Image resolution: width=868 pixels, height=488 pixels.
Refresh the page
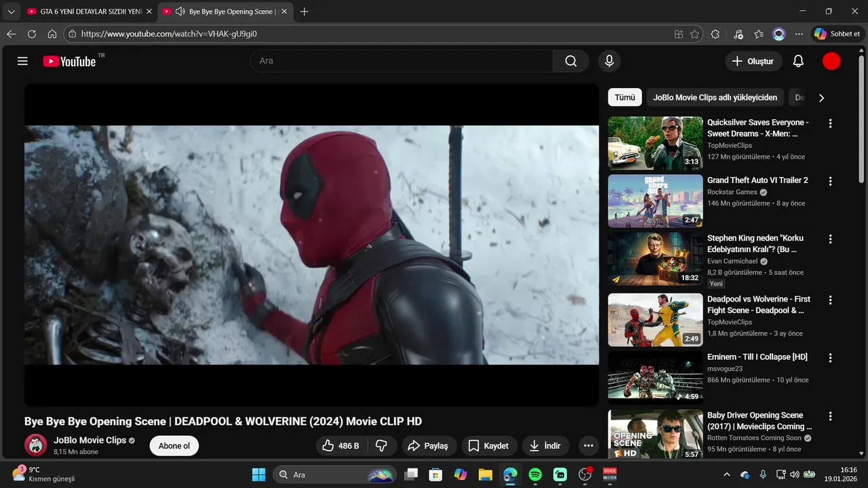(x=32, y=34)
